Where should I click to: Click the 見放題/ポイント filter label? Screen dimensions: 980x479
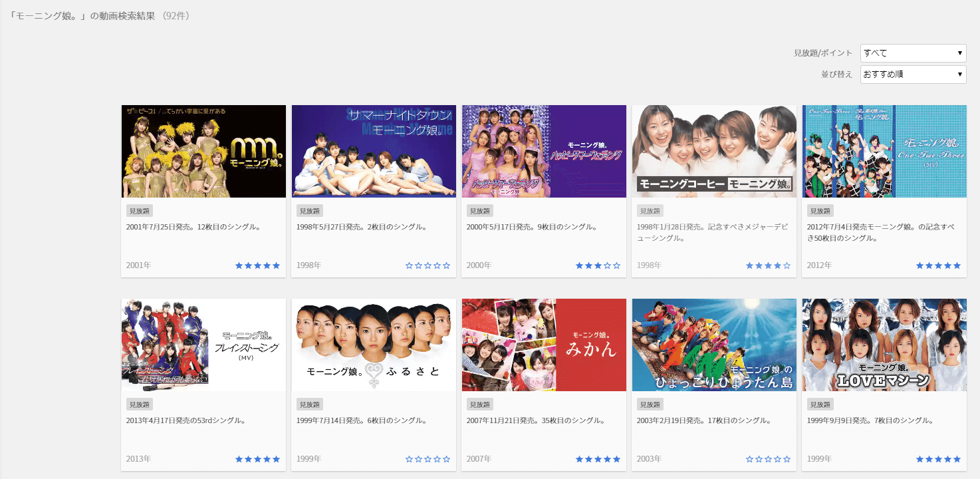pyautogui.click(x=823, y=53)
